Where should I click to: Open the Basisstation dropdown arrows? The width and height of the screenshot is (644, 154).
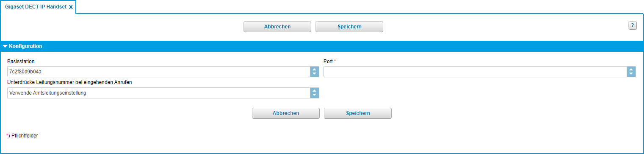click(314, 72)
